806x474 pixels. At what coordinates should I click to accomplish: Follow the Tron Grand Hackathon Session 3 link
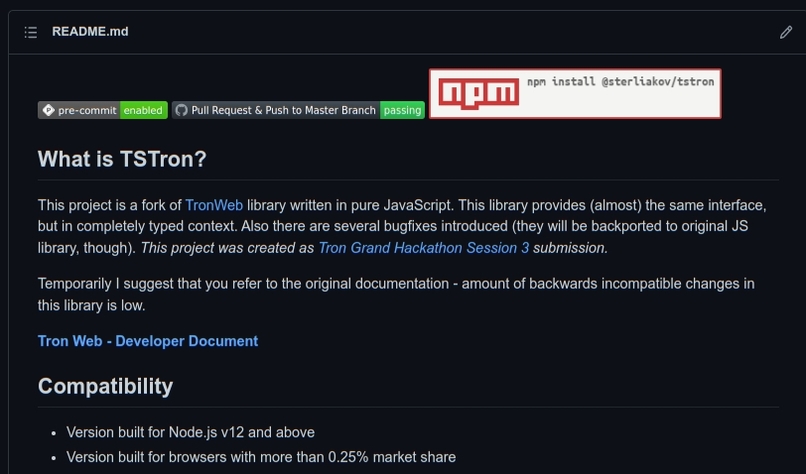[x=424, y=248]
